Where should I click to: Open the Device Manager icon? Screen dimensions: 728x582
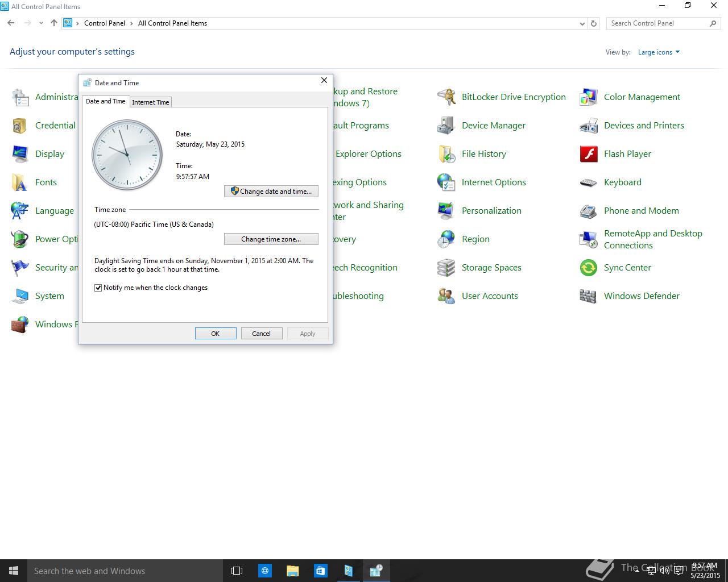(446, 126)
